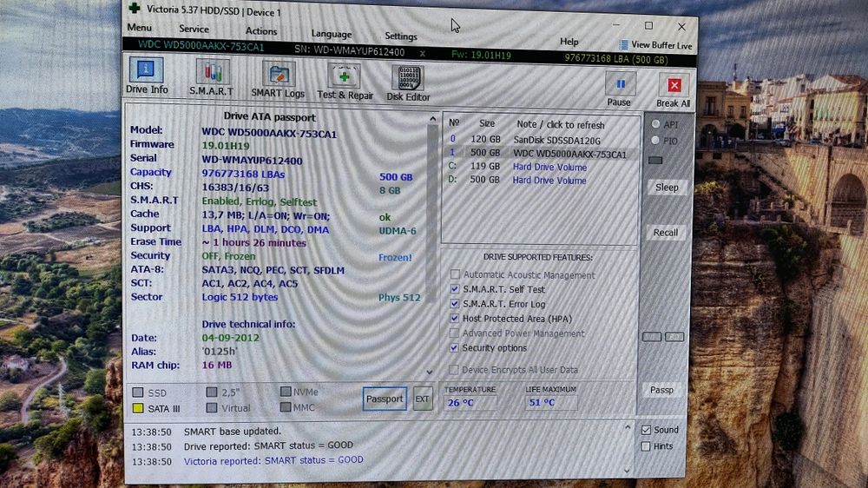Click the 2,5" indicator box

[212, 392]
